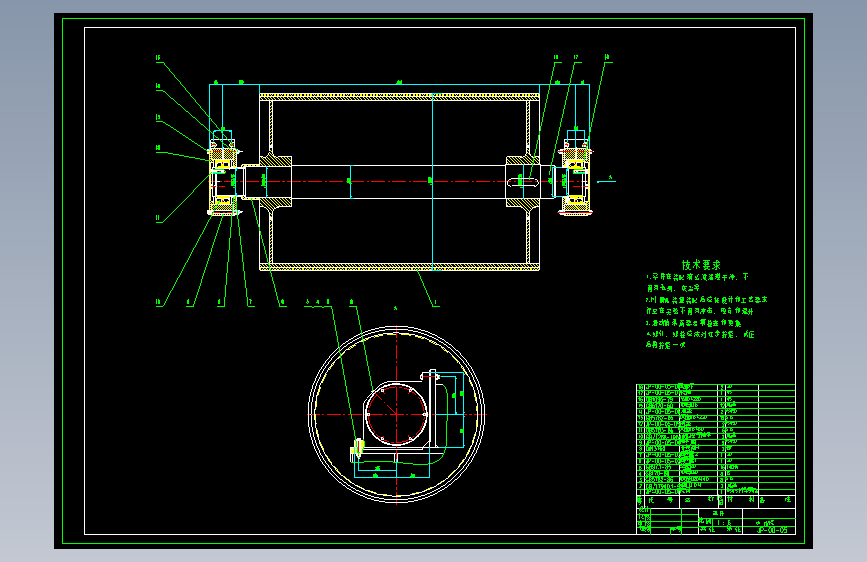Click the 1:6 scale value in title block
This screenshot has width=867, height=562.
tap(724, 522)
